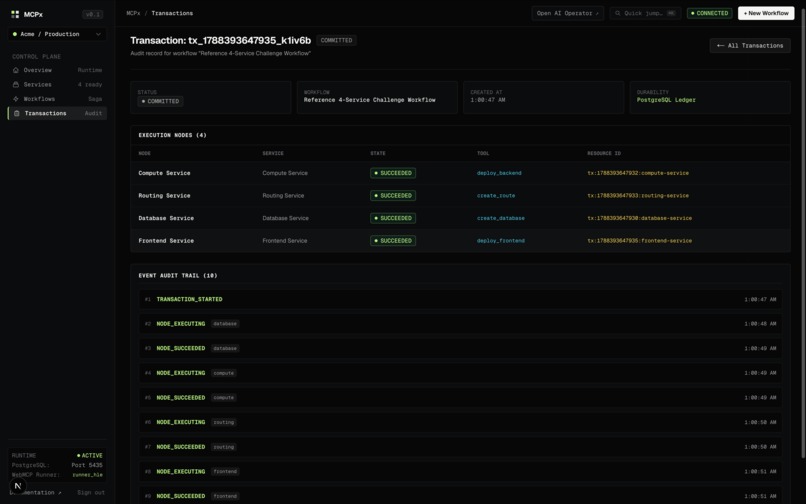
Task: Click SUCCEEDED badge for Frontend Service
Action: click(x=393, y=241)
